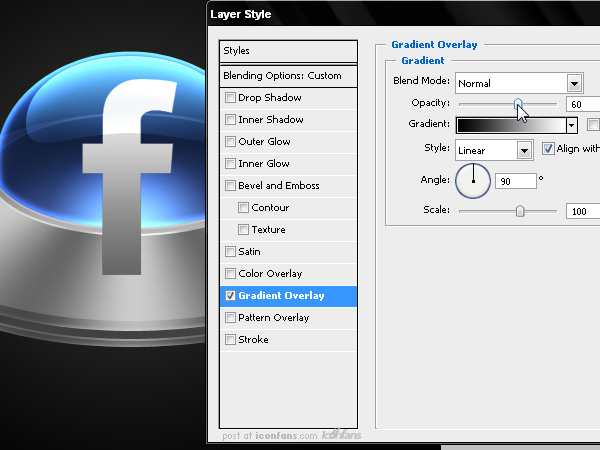600x450 pixels.
Task: Click the Angle value field showing 90
Action: pos(515,181)
